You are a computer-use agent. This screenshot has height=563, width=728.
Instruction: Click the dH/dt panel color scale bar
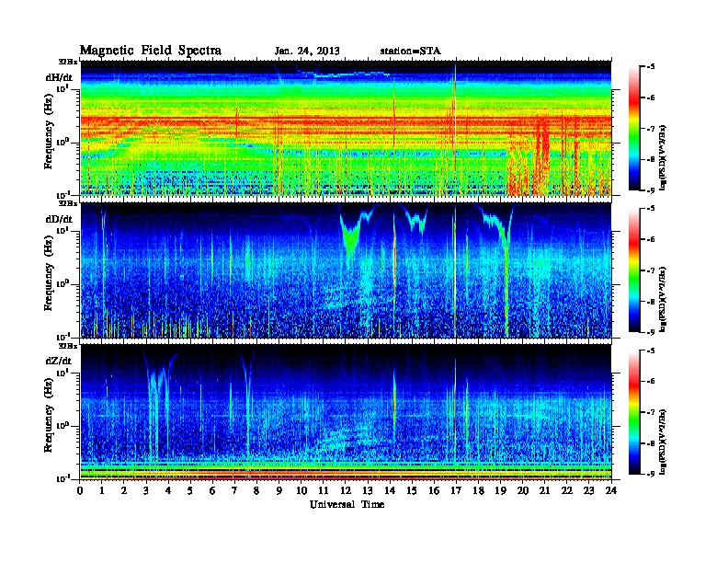tap(634, 129)
